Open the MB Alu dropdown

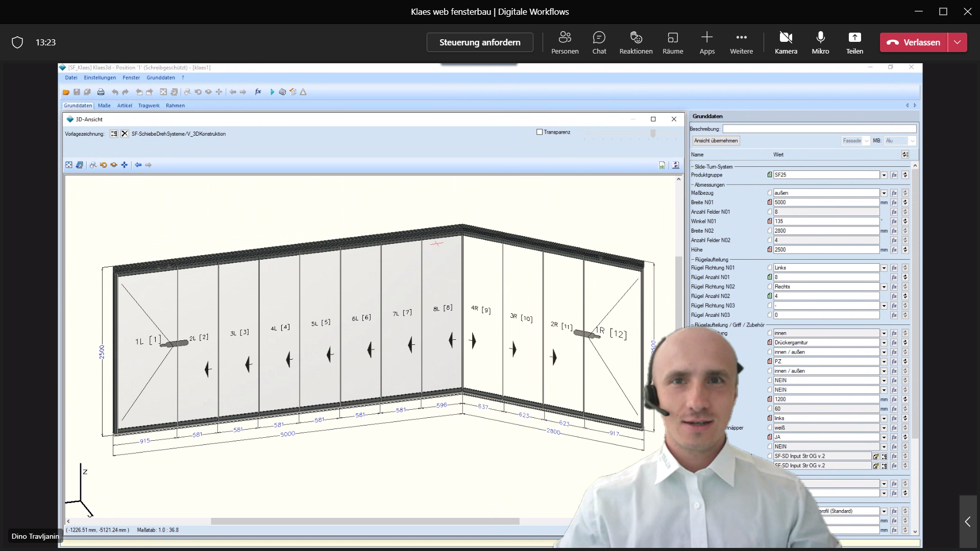900,141
